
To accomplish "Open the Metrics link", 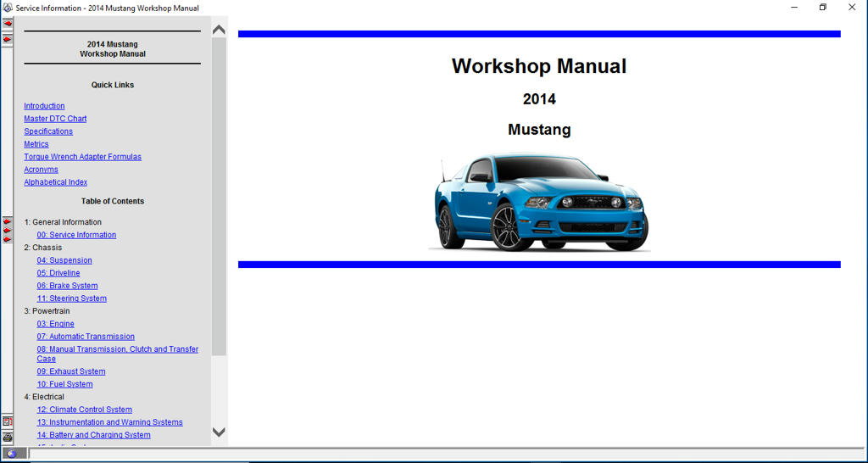I will pyautogui.click(x=36, y=144).
